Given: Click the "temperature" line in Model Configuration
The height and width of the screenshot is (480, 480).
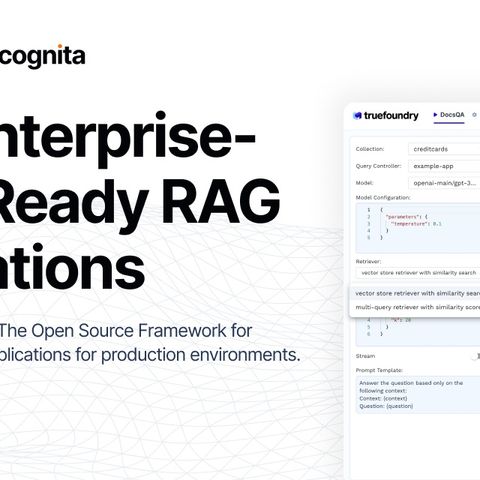Looking at the screenshot, I should pyautogui.click(x=416, y=224).
